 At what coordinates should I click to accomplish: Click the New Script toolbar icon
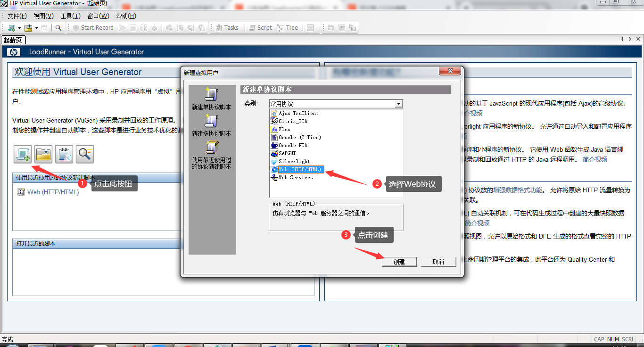(11, 28)
